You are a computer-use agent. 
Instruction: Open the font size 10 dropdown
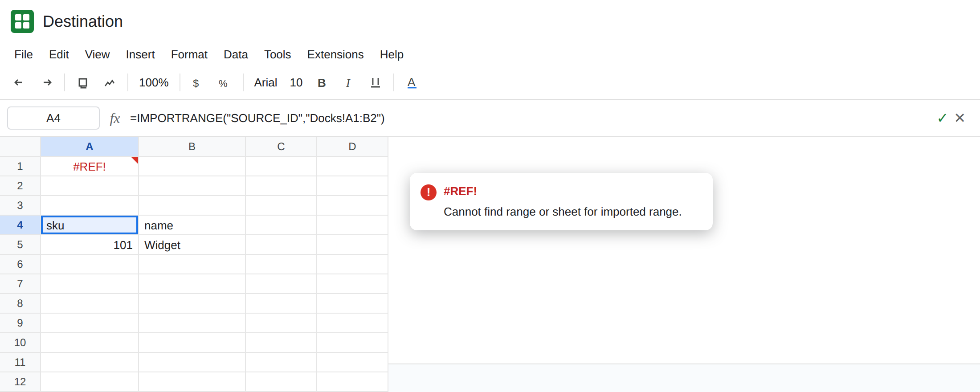click(x=296, y=82)
